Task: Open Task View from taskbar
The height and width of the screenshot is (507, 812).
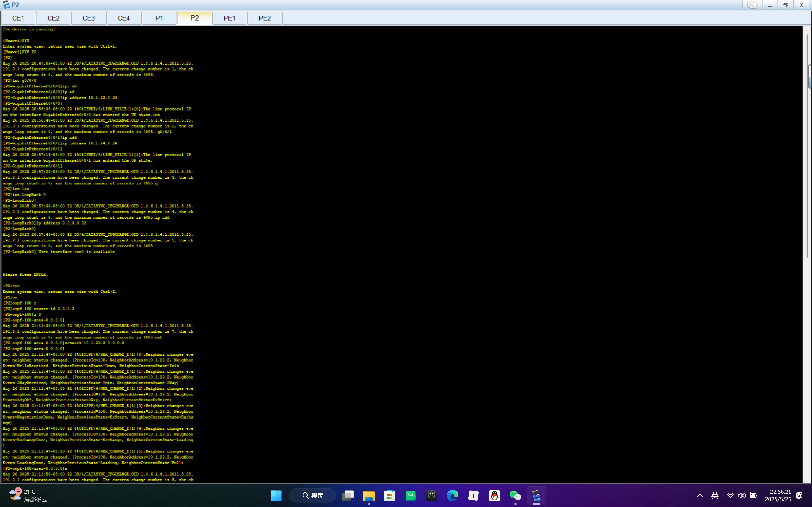Action: point(348,496)
